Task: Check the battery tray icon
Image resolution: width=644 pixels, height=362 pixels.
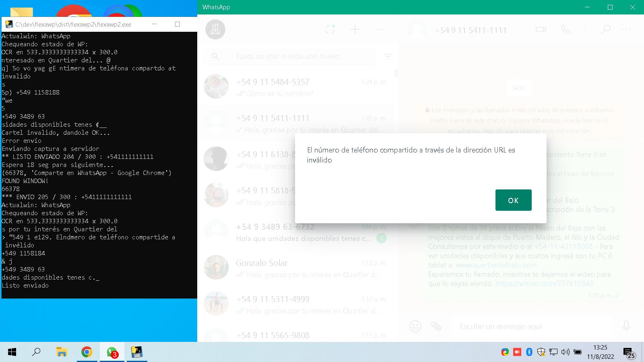Action: click(578, 352)
